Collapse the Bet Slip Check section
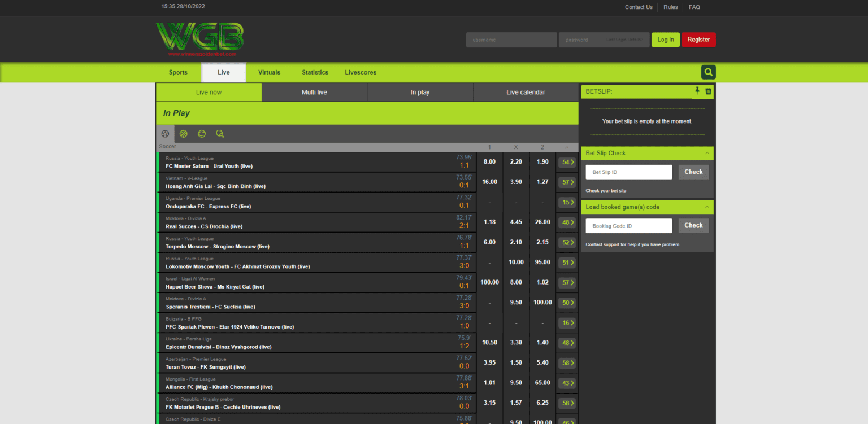This screenshot has width=868, height=424. [x=707, y=153]
